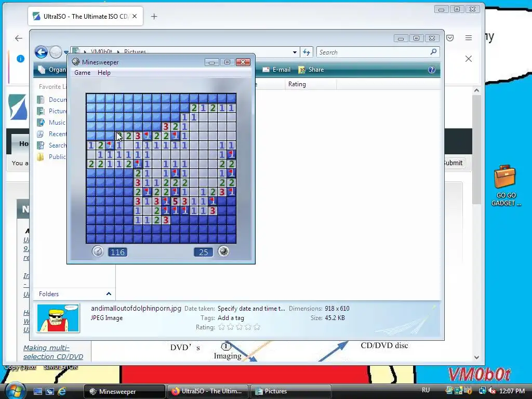This screenshot has width=532, height=399.
Task: Click Specify date and time taken field
Action: pos(251,309)
